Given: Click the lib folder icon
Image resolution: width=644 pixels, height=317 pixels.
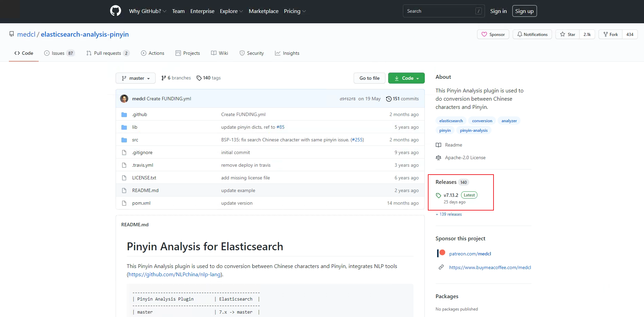Looking at the screenshot, I should click(x=124, y=127).
